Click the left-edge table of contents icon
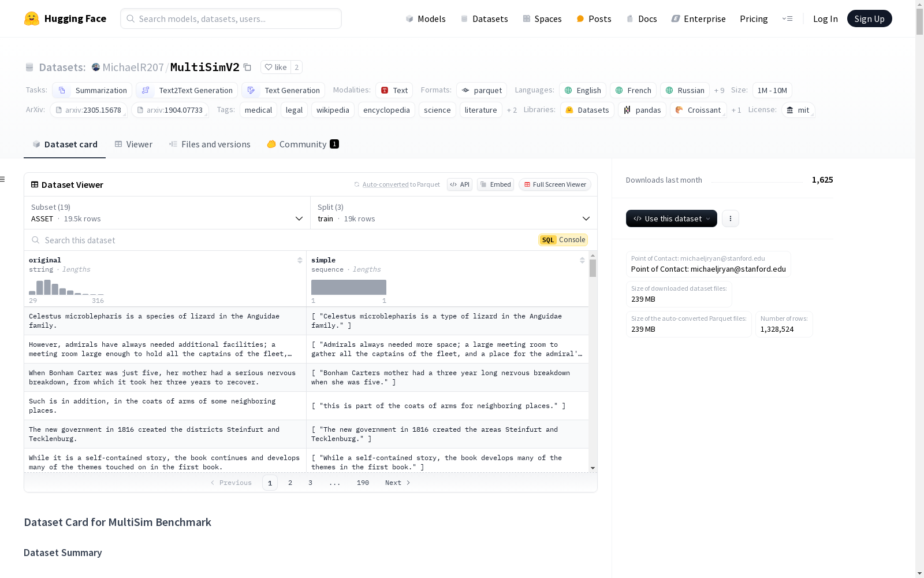Screen dimensions: 924x578 (3, 179)
